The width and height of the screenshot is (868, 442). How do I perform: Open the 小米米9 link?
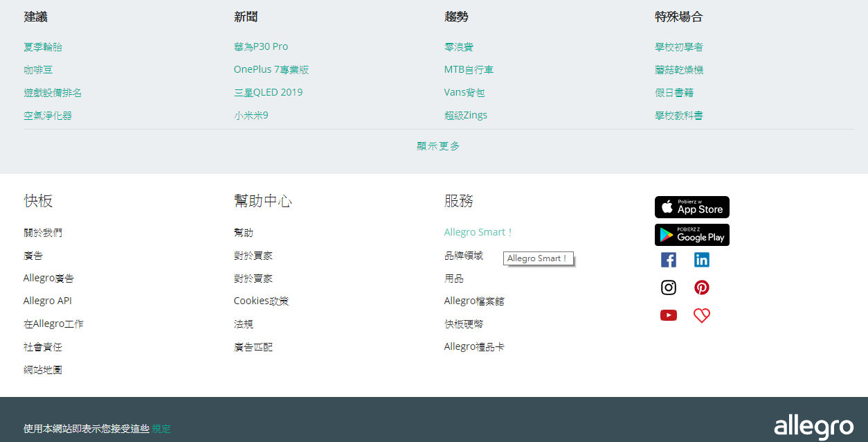click(251, 115)
